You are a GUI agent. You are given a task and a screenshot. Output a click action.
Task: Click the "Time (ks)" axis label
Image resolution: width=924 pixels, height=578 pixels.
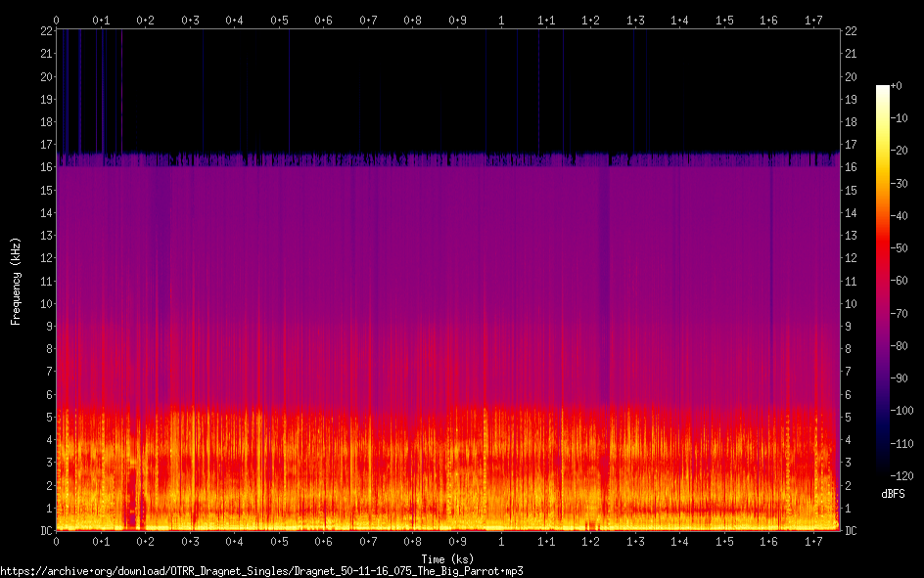coord(447,558)
